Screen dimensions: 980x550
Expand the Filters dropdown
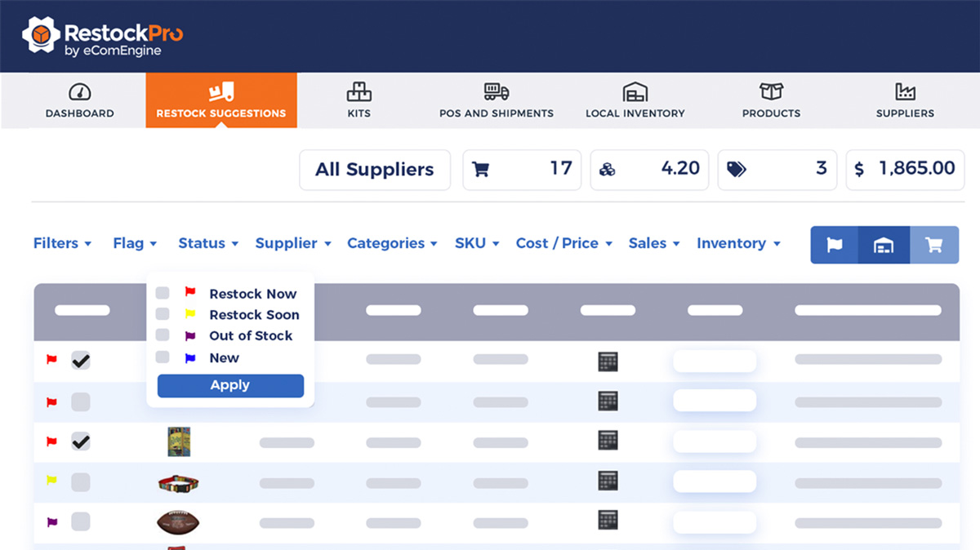click(62, 243)
